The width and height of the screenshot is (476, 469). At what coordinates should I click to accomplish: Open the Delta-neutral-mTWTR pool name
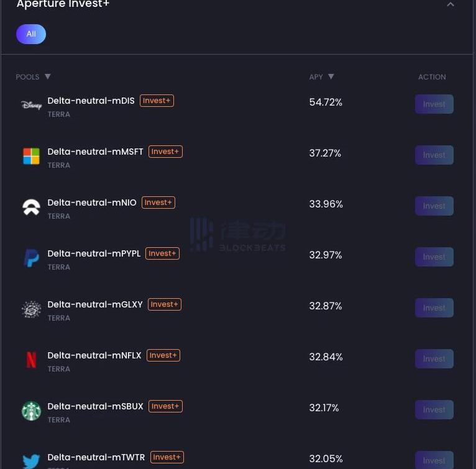coord(96,457)
